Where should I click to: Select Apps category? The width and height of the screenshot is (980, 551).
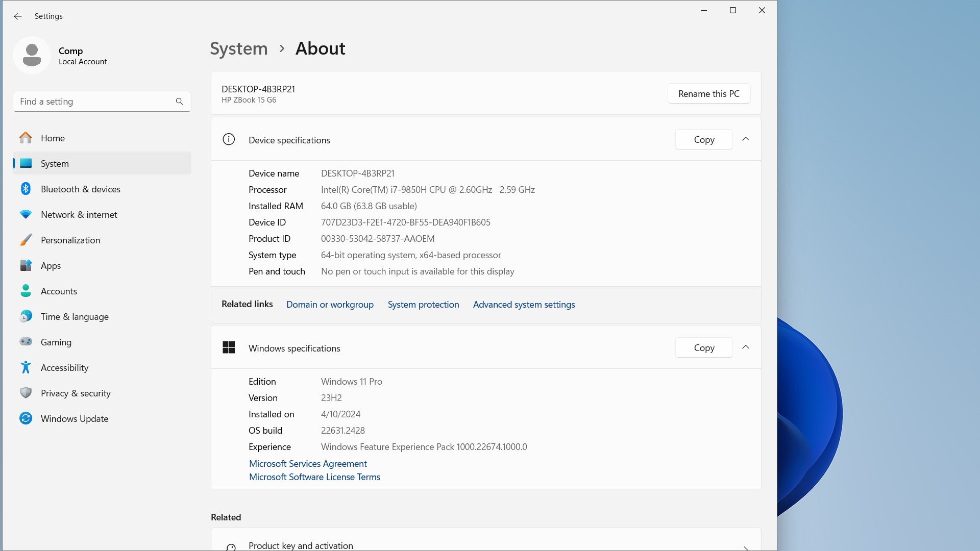pyautogui.click(x=102, y=265)
